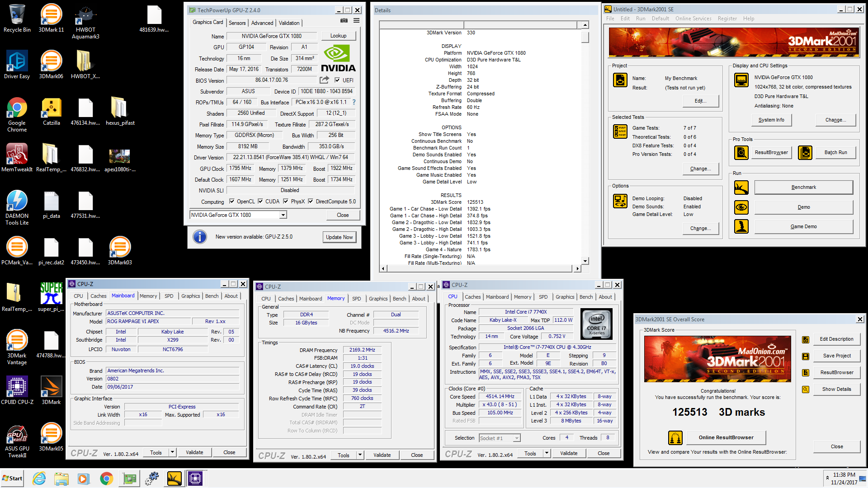
Task: Toggle the PhysX checkbox in GPU-Z
Action: click(286, 202)
